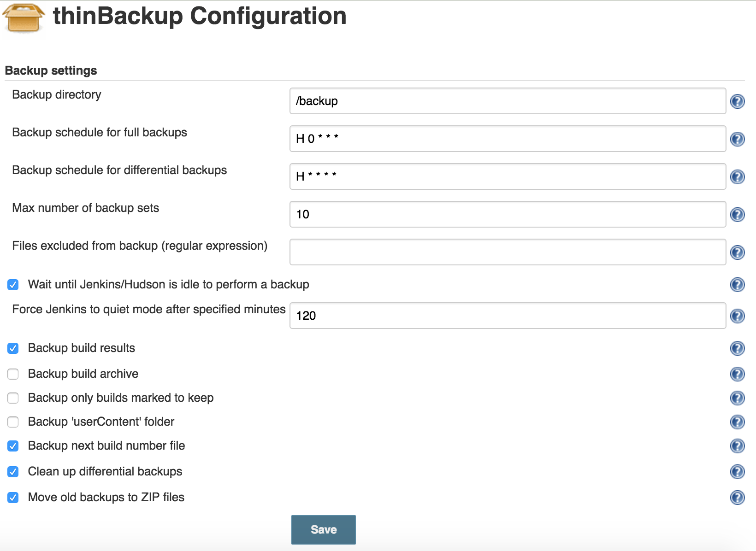Select the Force quiet mode minutes field

tap(508, 316)
